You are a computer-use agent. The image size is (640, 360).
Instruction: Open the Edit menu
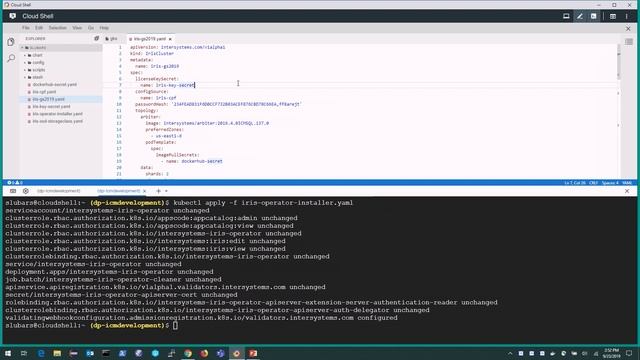(39, 28)
